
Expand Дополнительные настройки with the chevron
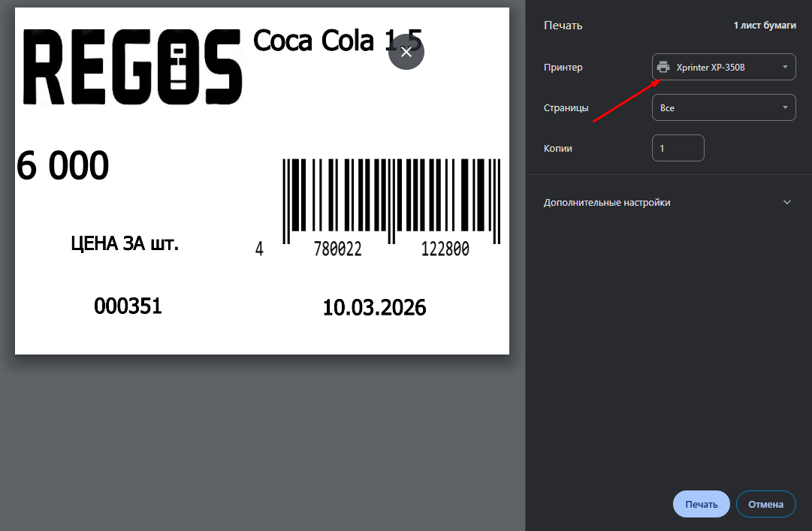coord(786,203)
